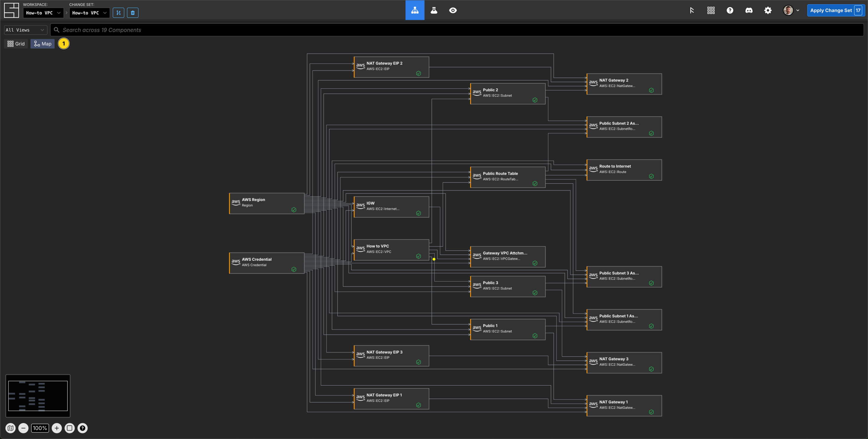The image size is (868, 439).
Task: Switch to Grid view
Action: pos(16,44)
